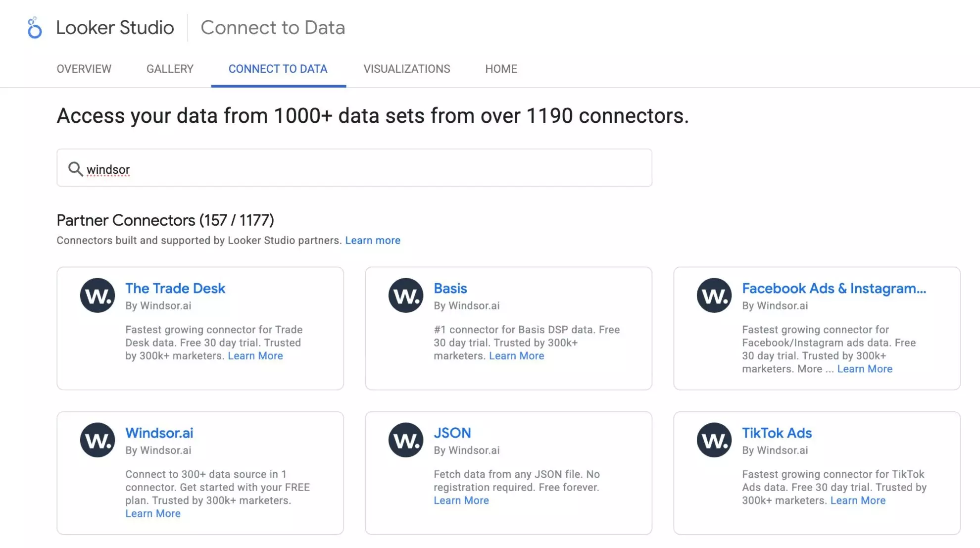Switch to the Overview tab
Image resolution: width=980 pixels, height=548 pixels.
click(84, 69)
